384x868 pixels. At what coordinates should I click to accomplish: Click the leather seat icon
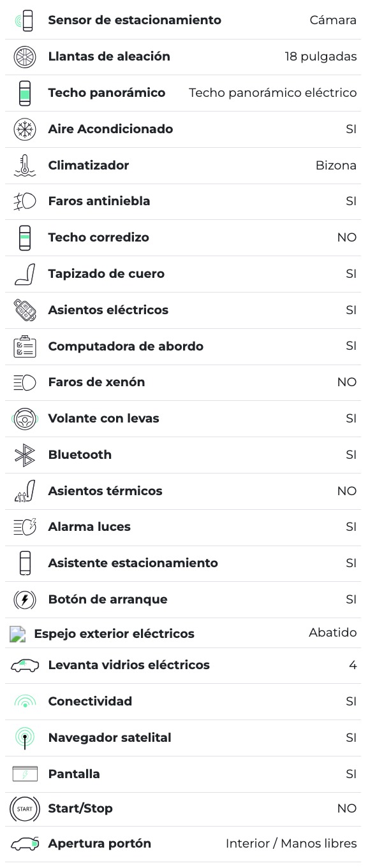[25, 274]
